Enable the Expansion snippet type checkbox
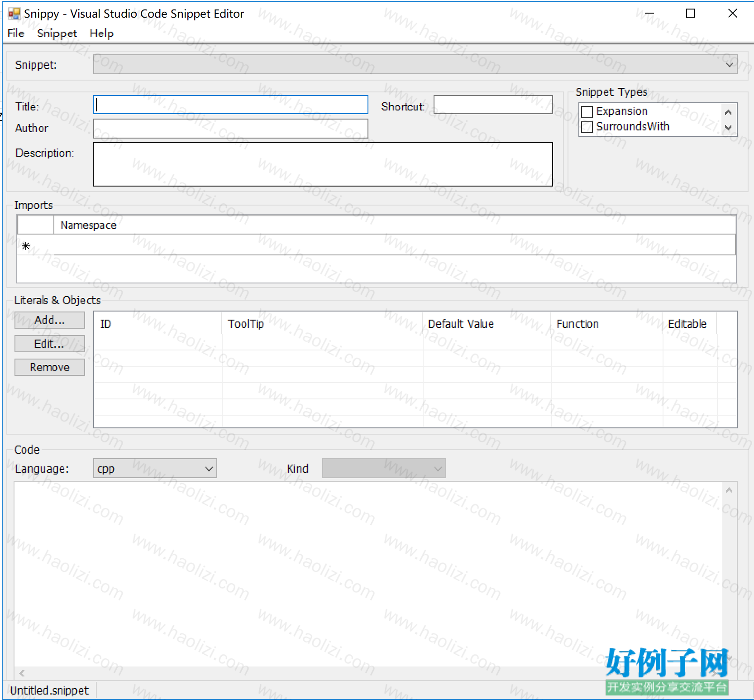Screen dimensions: 754x700 pyautogui.click(x=587, y=111)
